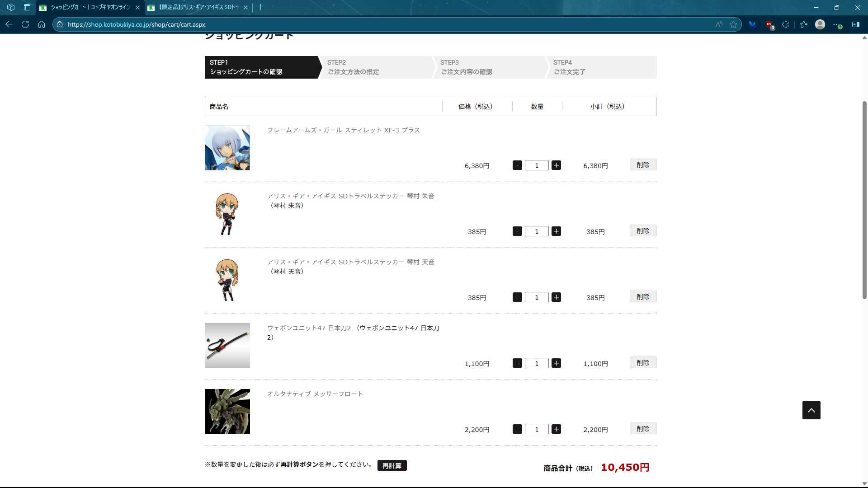
Task: Click the 琴村 朱音 sticker thumbnail
Action: (x=227, y=214)
